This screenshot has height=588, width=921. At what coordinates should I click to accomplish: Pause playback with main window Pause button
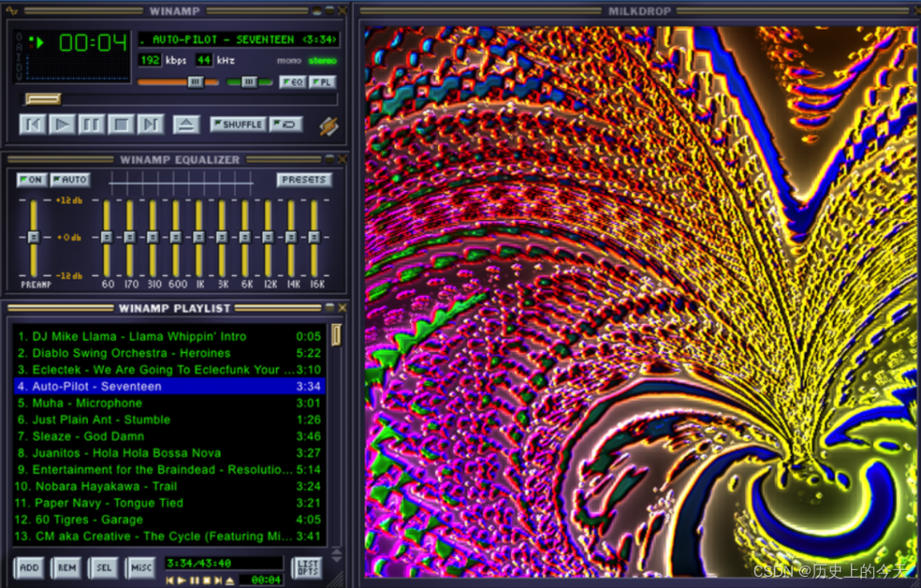click(x=91, y=124)
